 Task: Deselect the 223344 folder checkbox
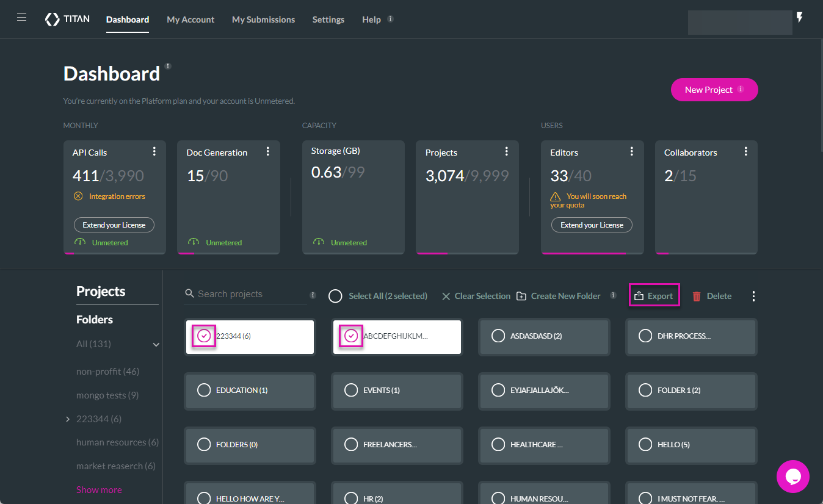[x=205, y=336]
